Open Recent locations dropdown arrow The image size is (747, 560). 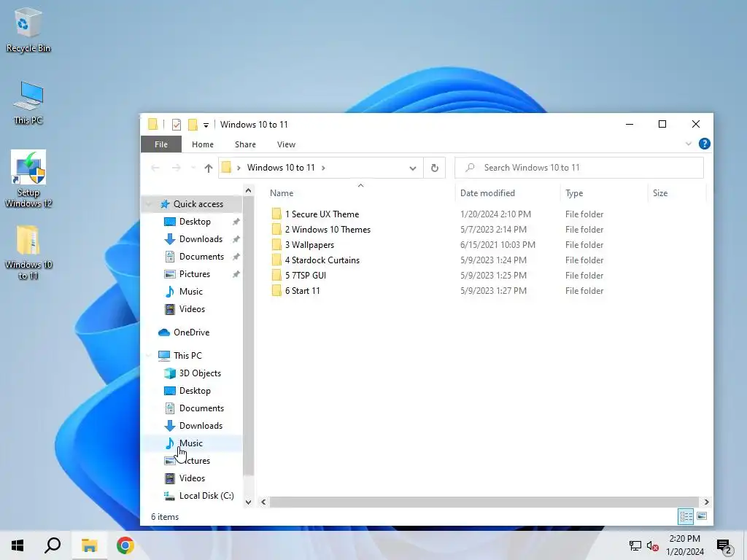pyautogui.click(x=193, y=168)
